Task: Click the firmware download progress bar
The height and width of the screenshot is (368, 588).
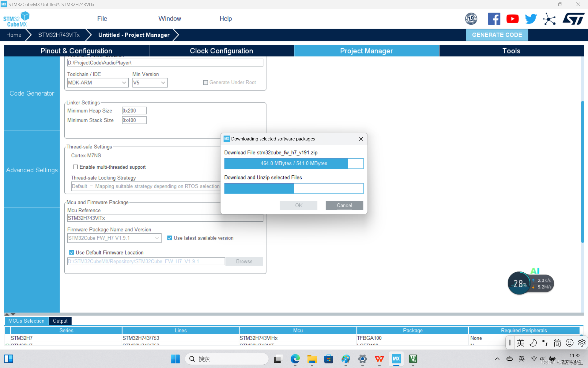Action: pos(294,163)
